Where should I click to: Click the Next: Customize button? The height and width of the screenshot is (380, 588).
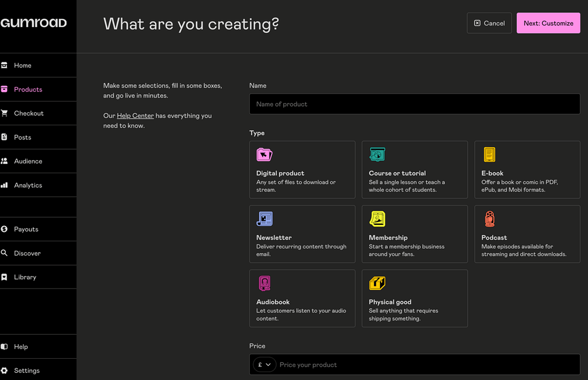548,23
